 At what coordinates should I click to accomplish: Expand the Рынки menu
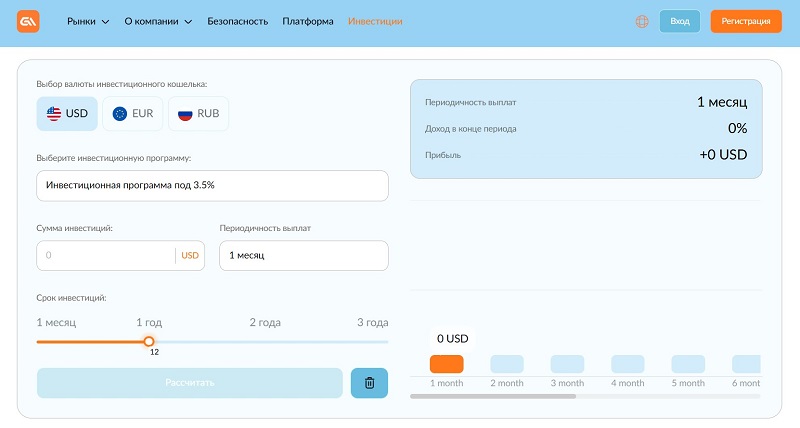pos(88,21)
